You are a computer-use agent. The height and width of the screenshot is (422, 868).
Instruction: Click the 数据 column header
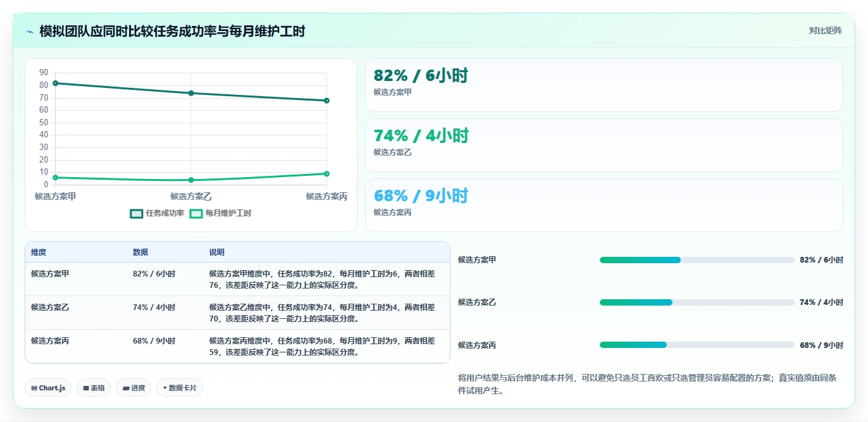coord(140,252)
